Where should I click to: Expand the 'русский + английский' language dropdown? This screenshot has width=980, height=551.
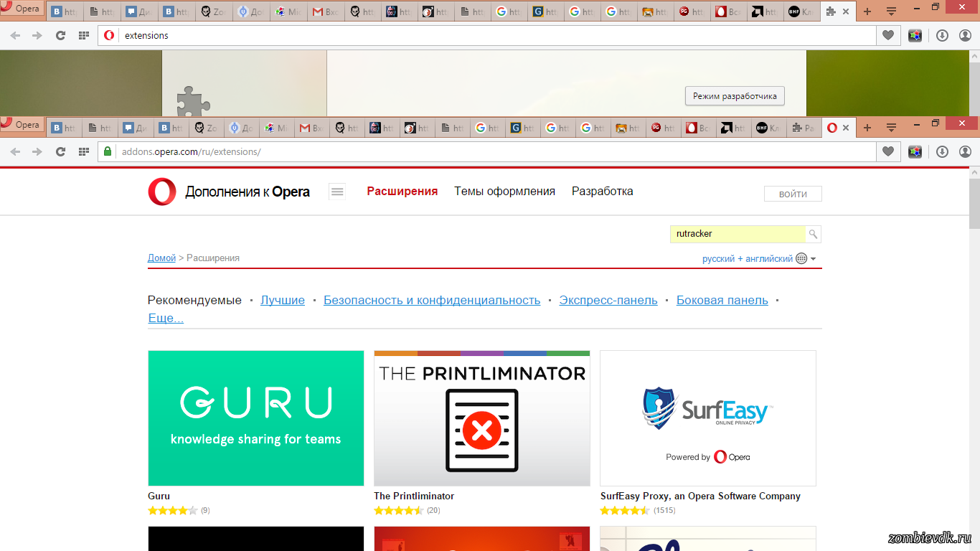[759, 258]
